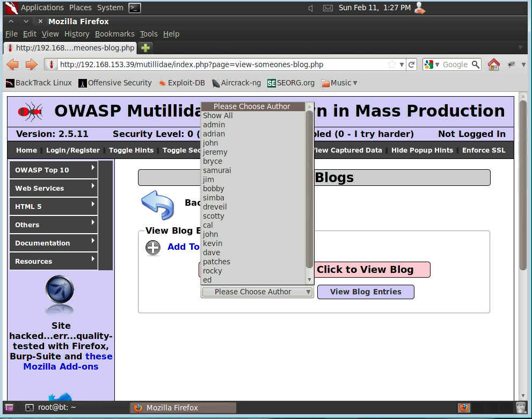Viewport: 532px width, 419px height.
Task: Click the plus icon beside Add To
Action: tap(153, 247)
